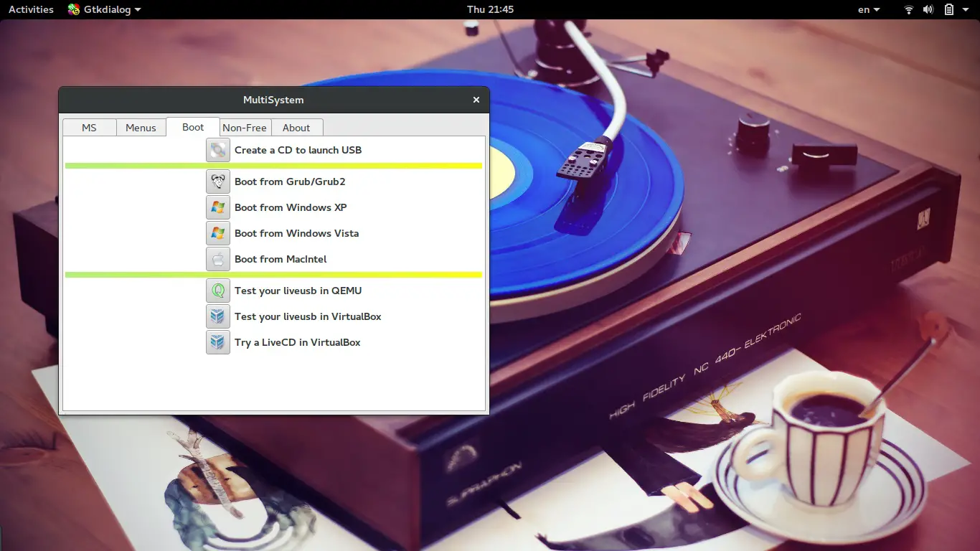Image resolution: width=980 pixels, height=551 pixels.
Task: Open the Activities overview
Action: (x=31, y=9)
